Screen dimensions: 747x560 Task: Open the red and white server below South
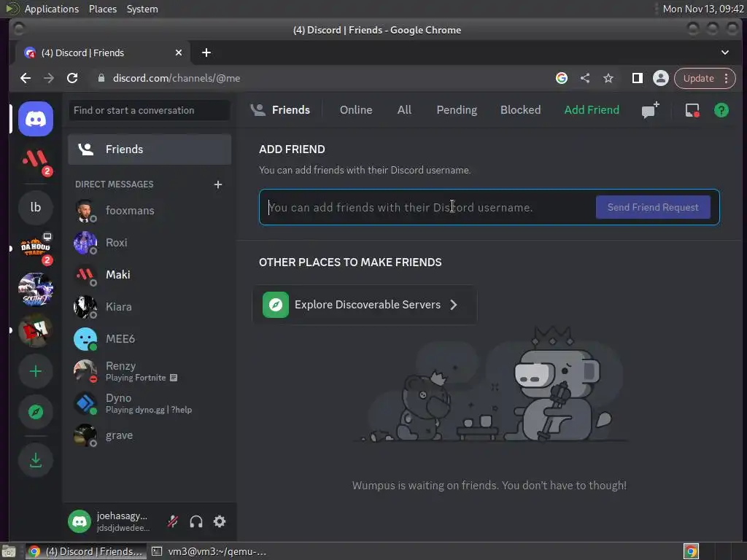(x=36, y=330)
